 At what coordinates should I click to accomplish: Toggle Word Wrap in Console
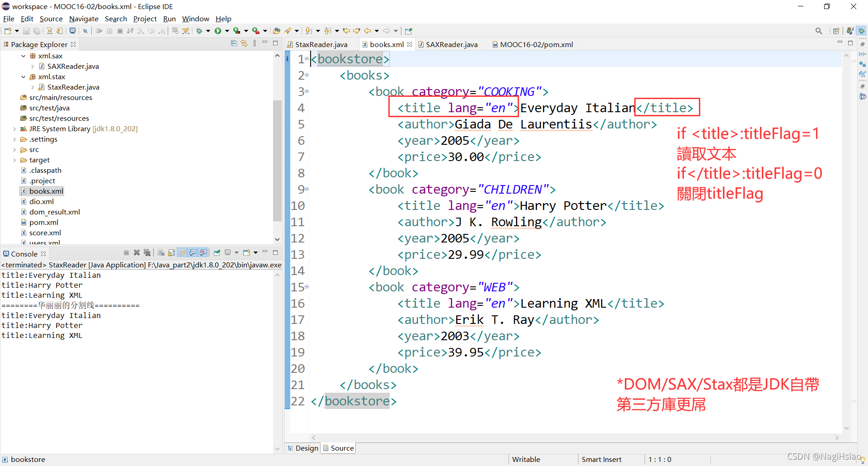[x=182, y=252]
